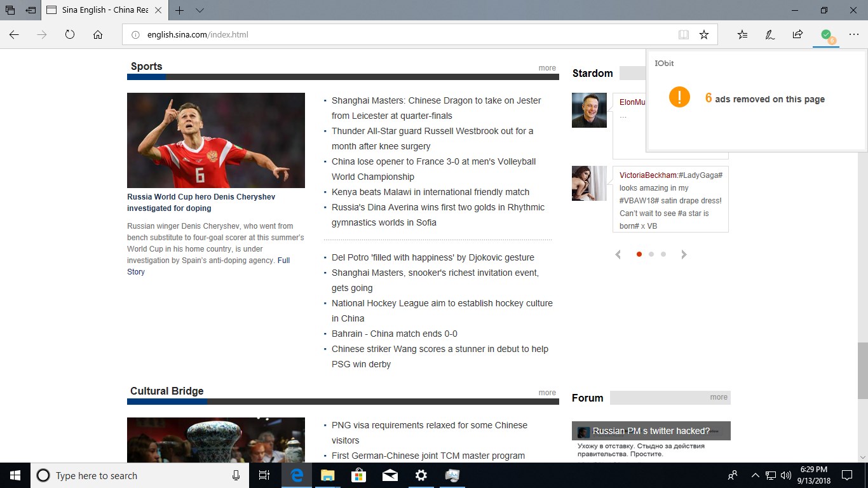The image size is (868, 488).
Task: Click the Elon Musk avatar in Stardom
Action: pos(589,110)
